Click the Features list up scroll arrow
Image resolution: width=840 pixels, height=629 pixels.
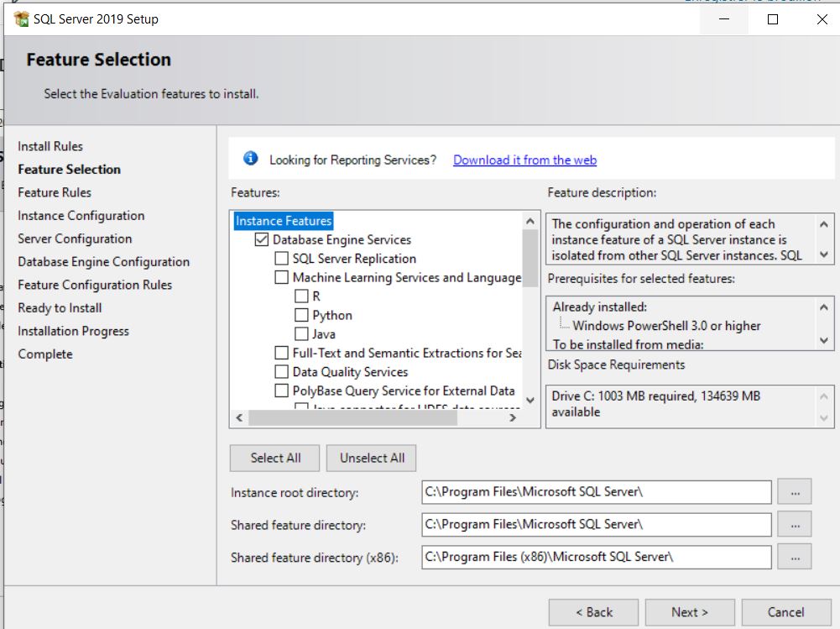(530, 221)
